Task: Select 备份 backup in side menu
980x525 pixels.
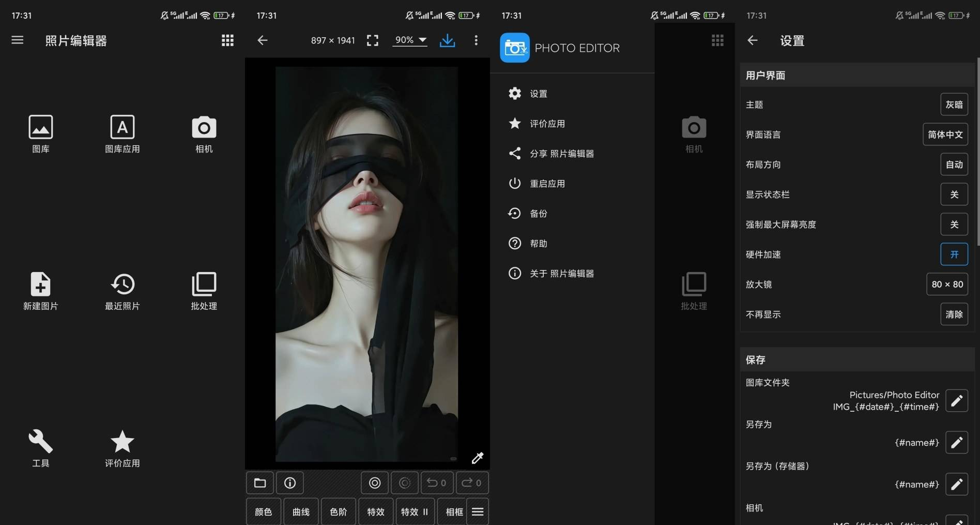Action: click(538, 214)
